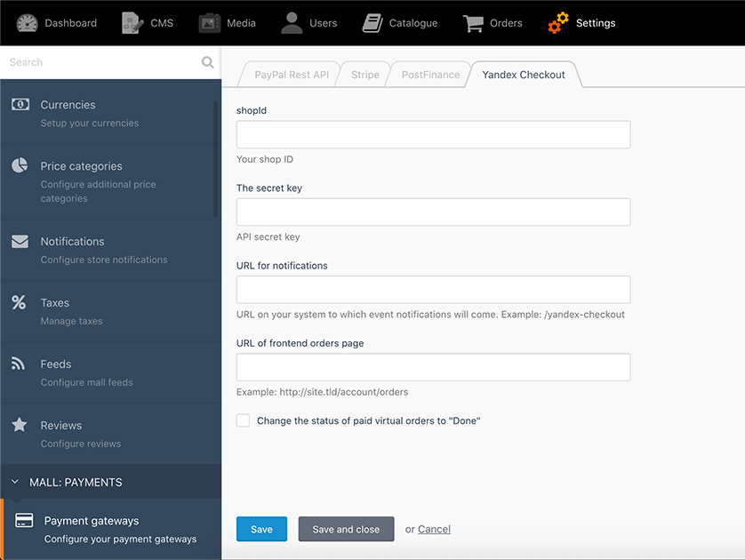
Task: Click the Feeds RSS icon
Action: click(18, 364)
